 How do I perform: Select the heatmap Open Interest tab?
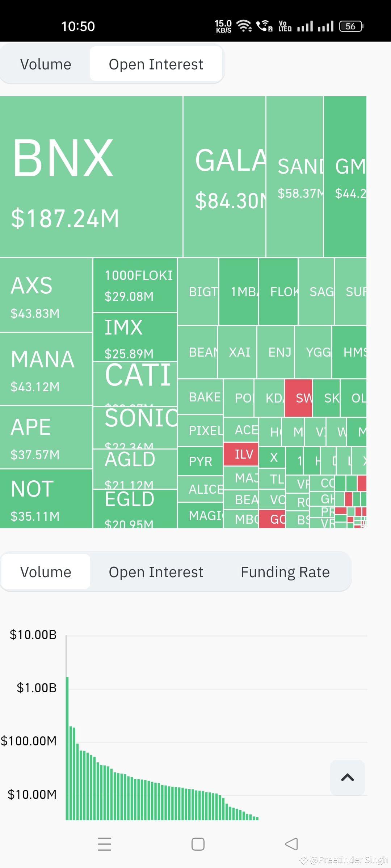pos(156,64)
